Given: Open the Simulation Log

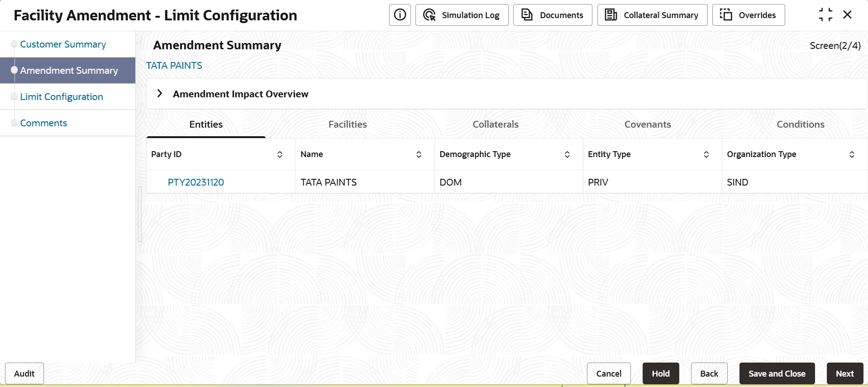Looking at the screenshot, I should (462, 15).
